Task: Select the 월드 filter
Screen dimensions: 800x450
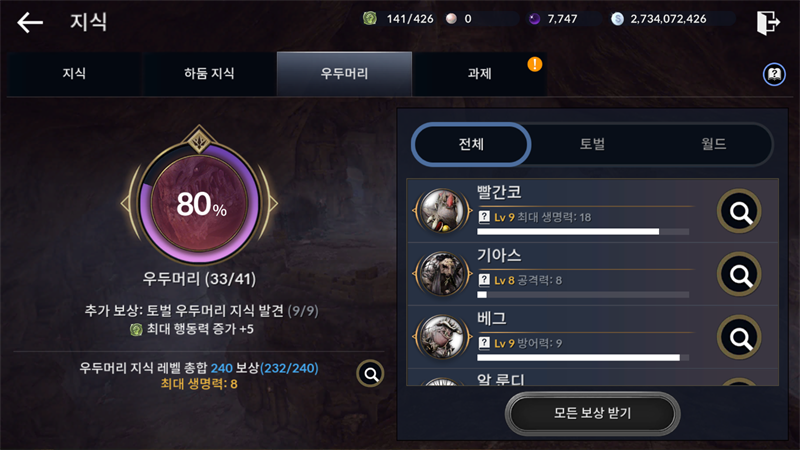Action: pos(713,144)
